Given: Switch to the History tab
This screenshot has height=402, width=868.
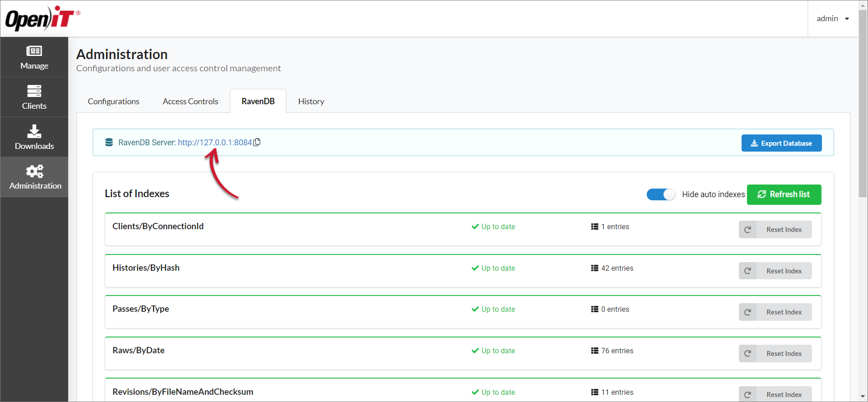Looking at the screenshot, I should click(311, 102).
